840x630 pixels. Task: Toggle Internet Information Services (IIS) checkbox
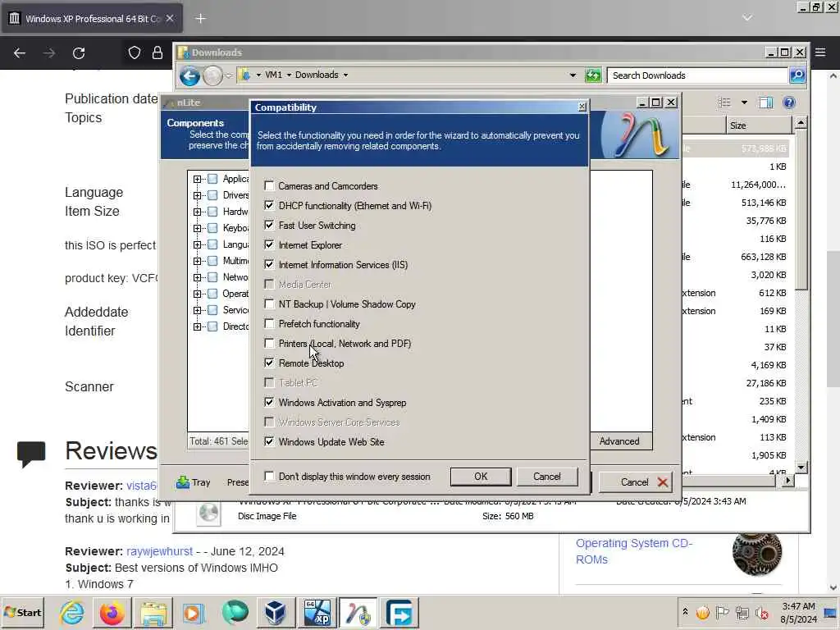click(x=269, y=265)
